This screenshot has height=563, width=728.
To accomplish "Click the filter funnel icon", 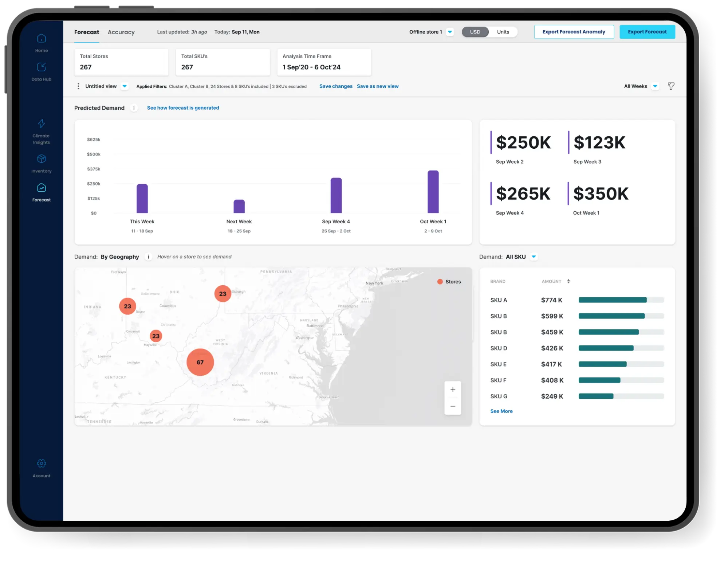I will click(671, 86).
